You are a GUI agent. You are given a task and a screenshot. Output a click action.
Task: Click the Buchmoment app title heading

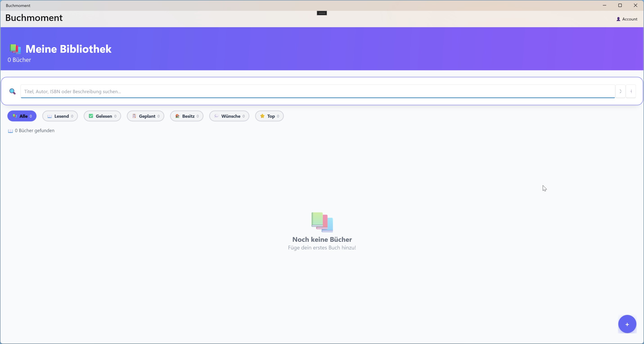click(x=34, y=18)
